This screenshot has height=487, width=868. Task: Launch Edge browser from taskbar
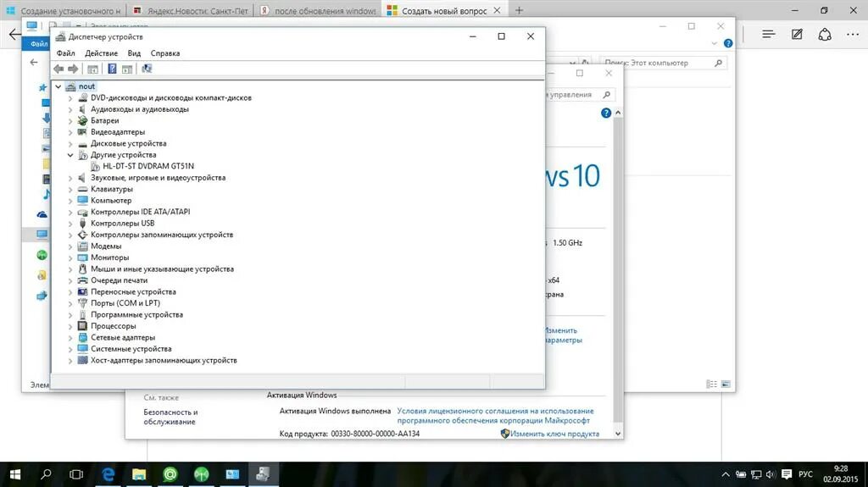[x=108, y=474]
